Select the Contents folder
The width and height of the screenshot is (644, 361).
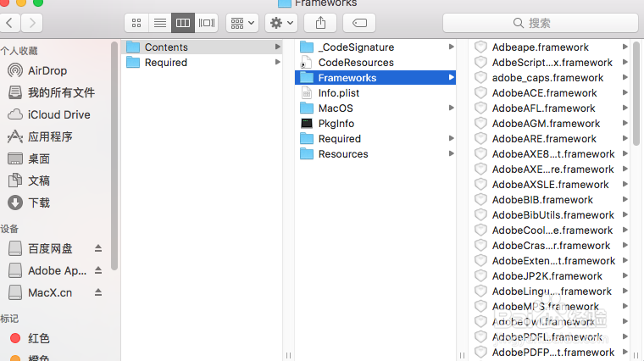(x=202, y=47)
